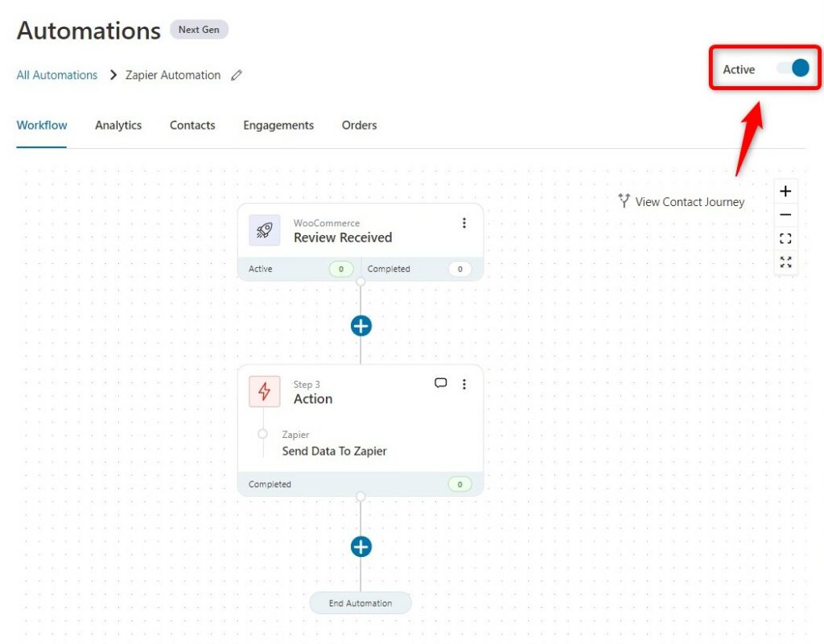Viewport: 824px width, 644px height.
Task: Click Zapier Automation breadcrumb name
Action: (x=173, y=75)
